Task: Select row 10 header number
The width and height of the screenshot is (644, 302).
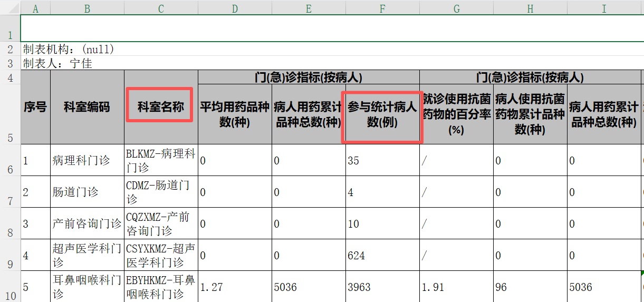Action: (10, 286)
